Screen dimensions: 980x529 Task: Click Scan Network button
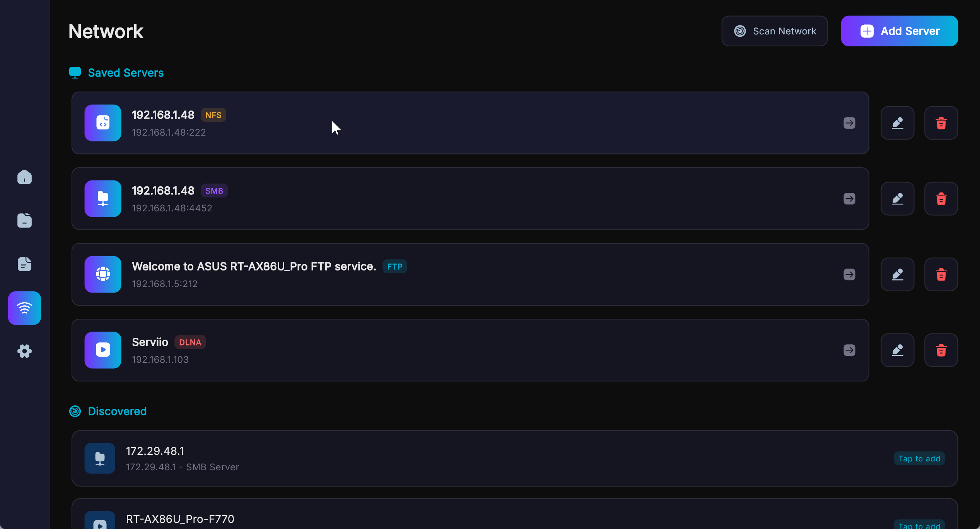coord(774,31)
